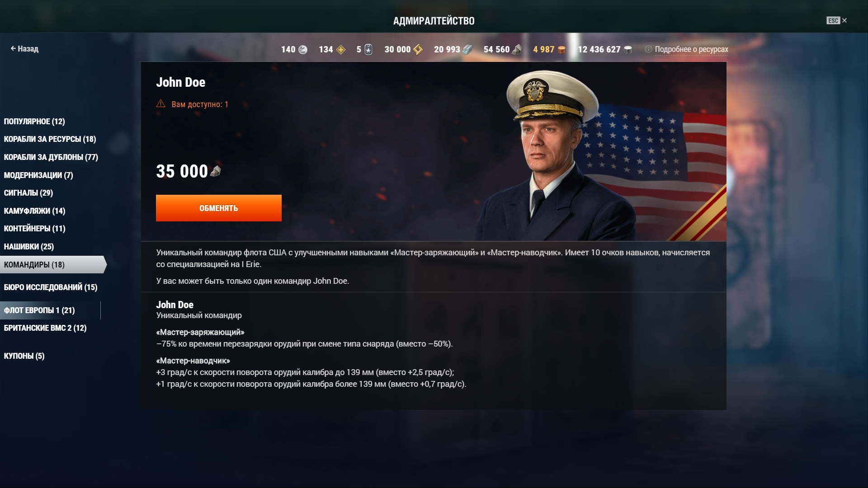Image resolution: width=868 pixels, height=488 pixels.
Task: Exchange coal for John Doe with ОБМЕНЯТЬ
Action: coord(218,208)
